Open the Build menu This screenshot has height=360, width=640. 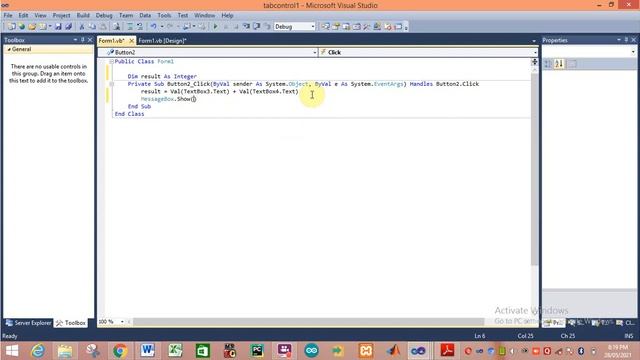click(x=83, y=15)
